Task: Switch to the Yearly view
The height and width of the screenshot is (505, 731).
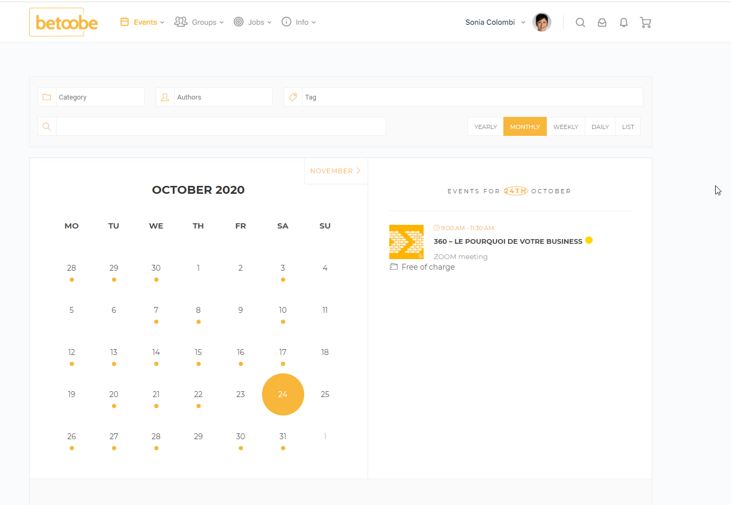Action: tap(485, 126)
